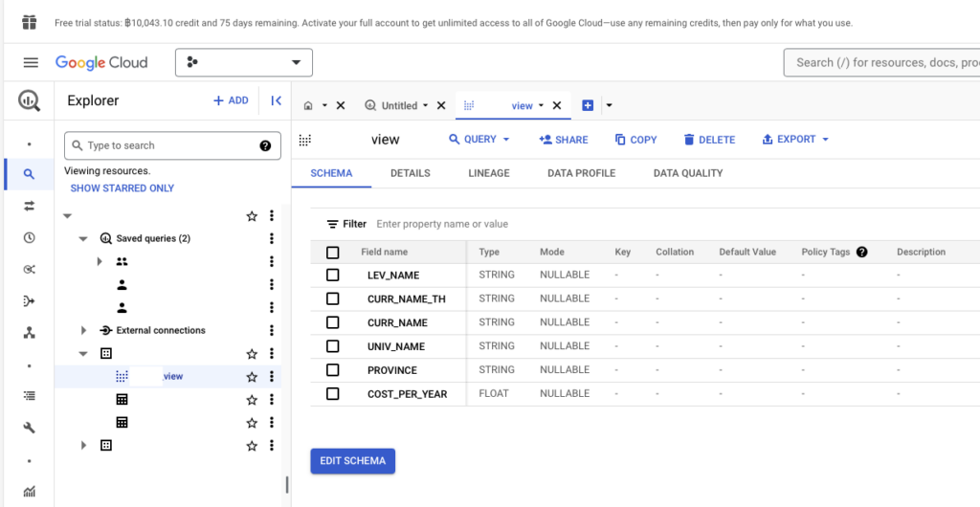The image size is (980, 507).
Task: Open the project selector dropdown
Action: 243,63
